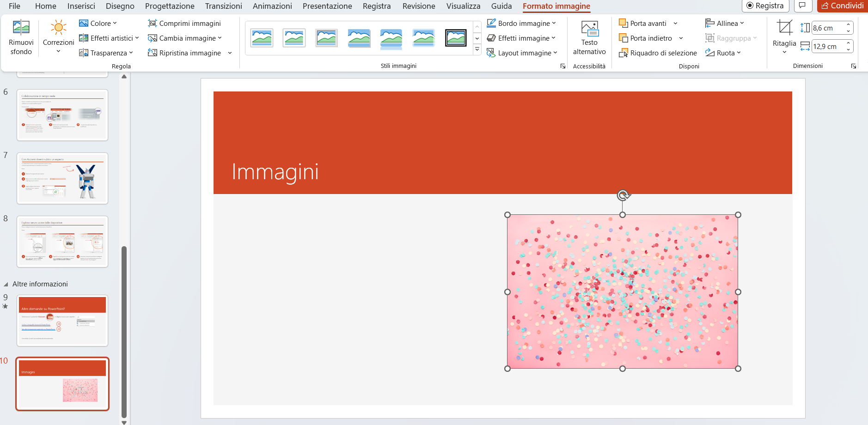Select slide 7 thumbnail
This screenshot has width=868, height=425.
pos(62,178)
